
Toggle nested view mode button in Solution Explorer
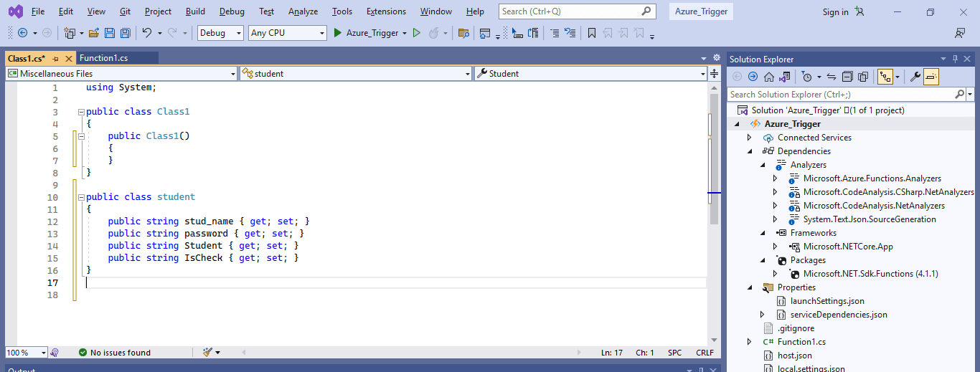(885, 77)
